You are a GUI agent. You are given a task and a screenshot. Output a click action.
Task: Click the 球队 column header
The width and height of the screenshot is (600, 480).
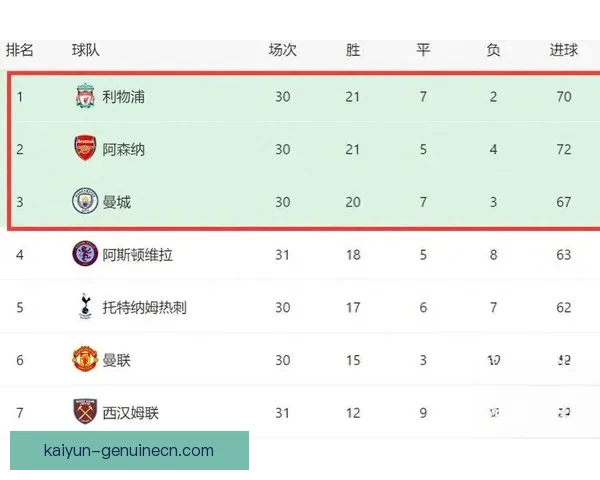(x=86, y=49)
